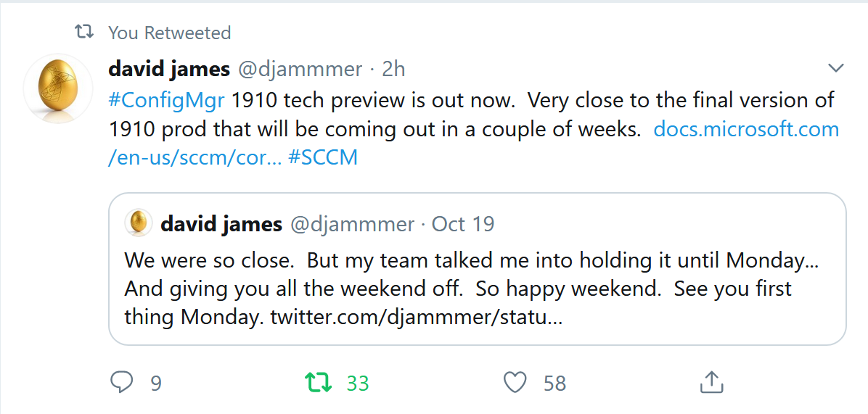The height and width of the screenshot is (414, 868).
Task: Click the You Retweeted label
Action: pos(169,33)
